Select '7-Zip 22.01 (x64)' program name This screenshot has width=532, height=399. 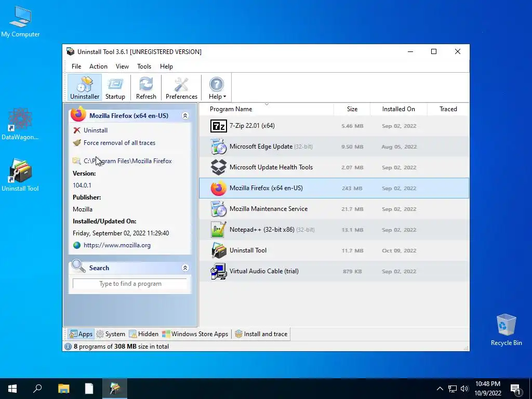pos(252,126)
